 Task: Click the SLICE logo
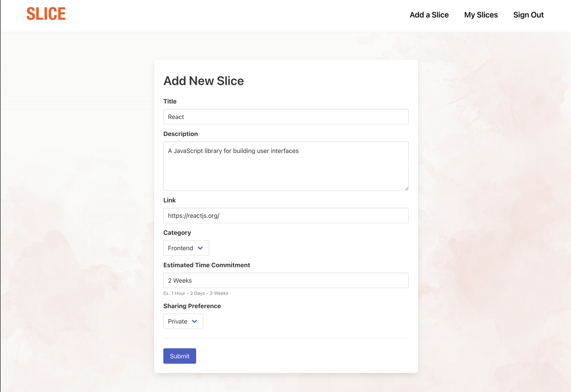46,14
